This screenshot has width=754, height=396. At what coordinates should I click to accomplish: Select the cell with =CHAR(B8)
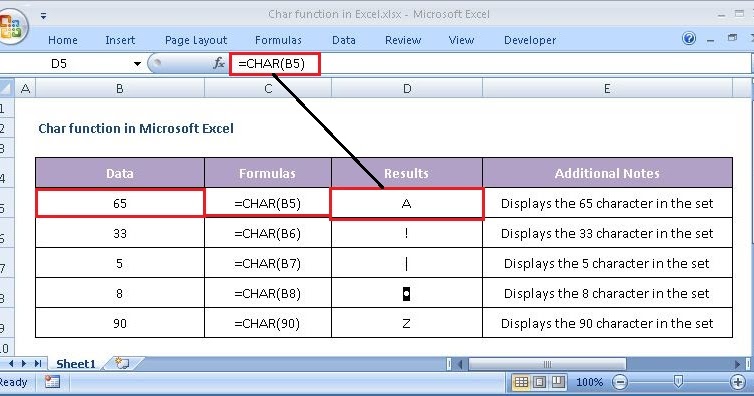pyautogui.click(x=268, y=293)
